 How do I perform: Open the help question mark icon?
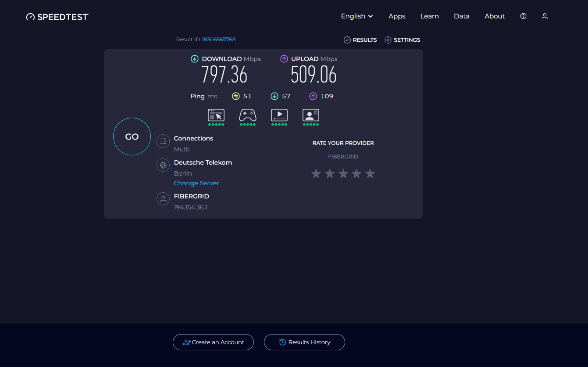(523, 16)
